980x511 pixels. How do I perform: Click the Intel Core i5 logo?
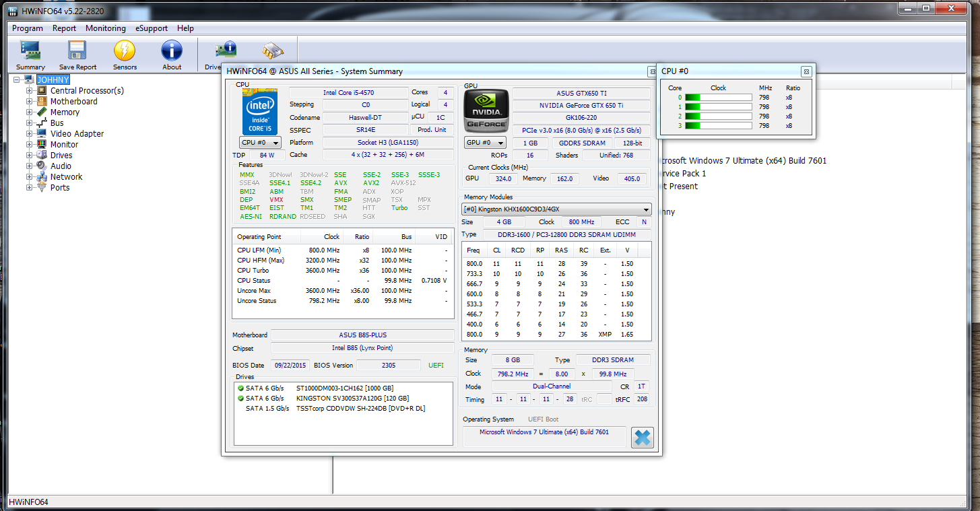point(259,111)
